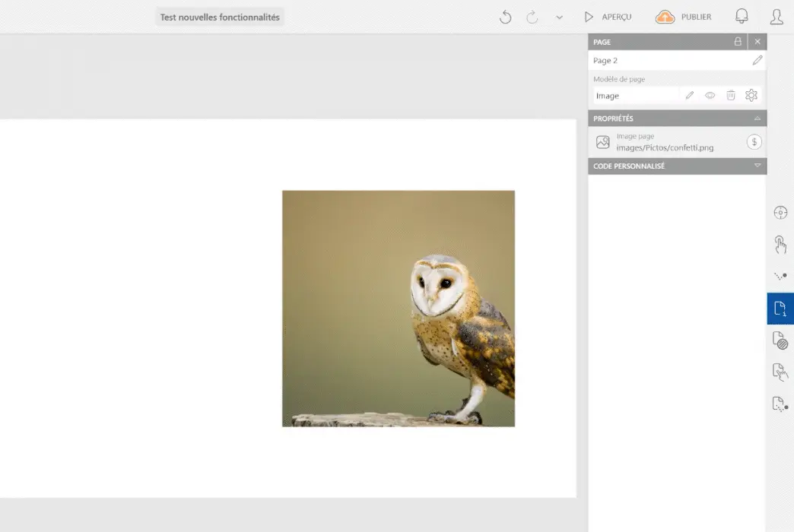Image resolution: width=794 pixels, height=532 pixels.
Task: Open the page with hatched circle sidebar icon
Action: (x=780, y=340)
